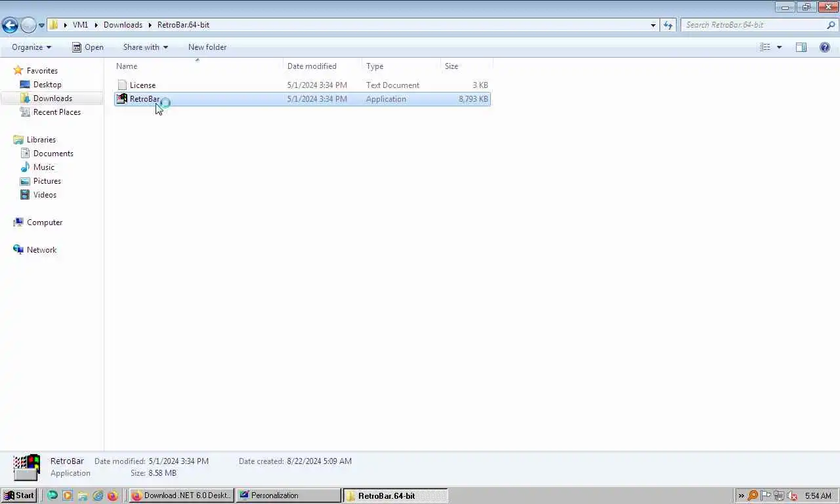
Task: Sort by the Size column header
Action: pos(467,66)
